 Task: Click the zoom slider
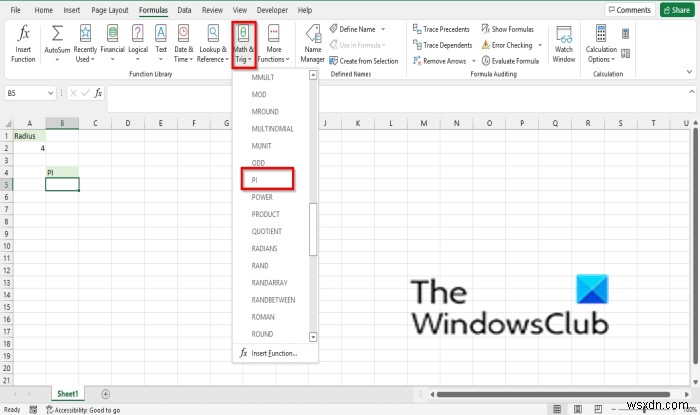pyautogui.click(x=645, y=409)
